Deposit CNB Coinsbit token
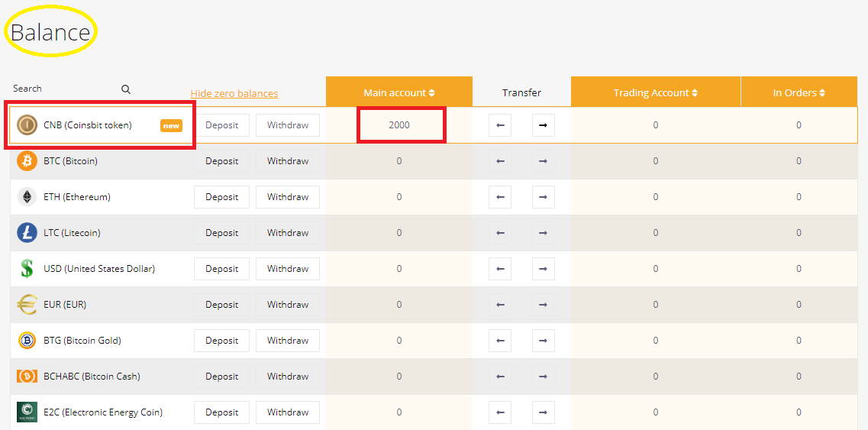This screenshot has width=868, height=430. (221, 125)
